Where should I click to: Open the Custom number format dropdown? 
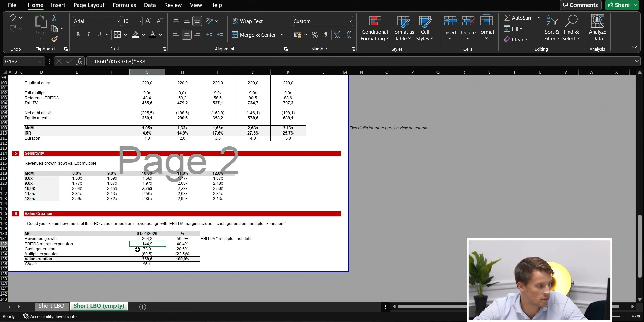[x=351, y=21]
